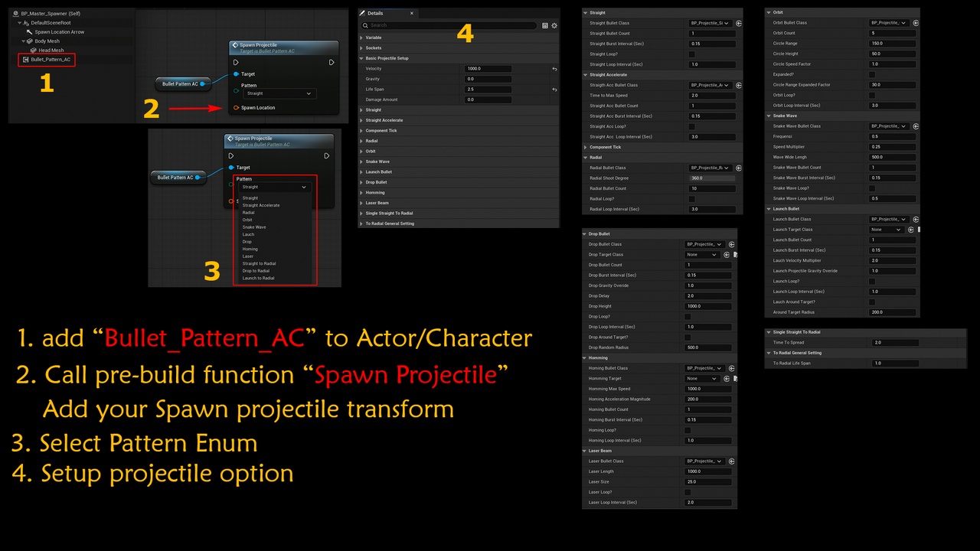The image size is (980, 551).
Task: Click the Laser Length value 1000.0
Action: coord(707,471)
